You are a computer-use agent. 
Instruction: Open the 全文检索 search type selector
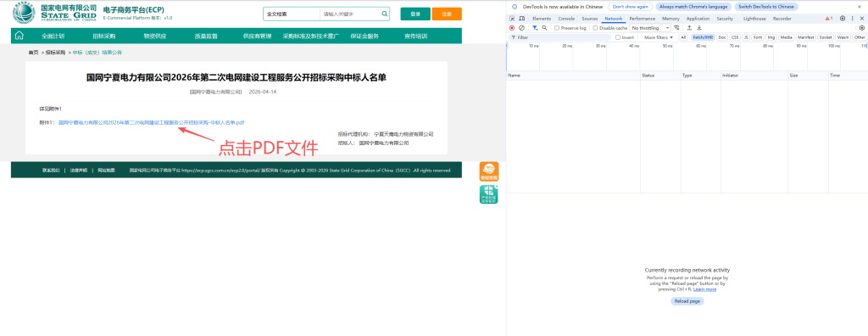tap(292, 14)
